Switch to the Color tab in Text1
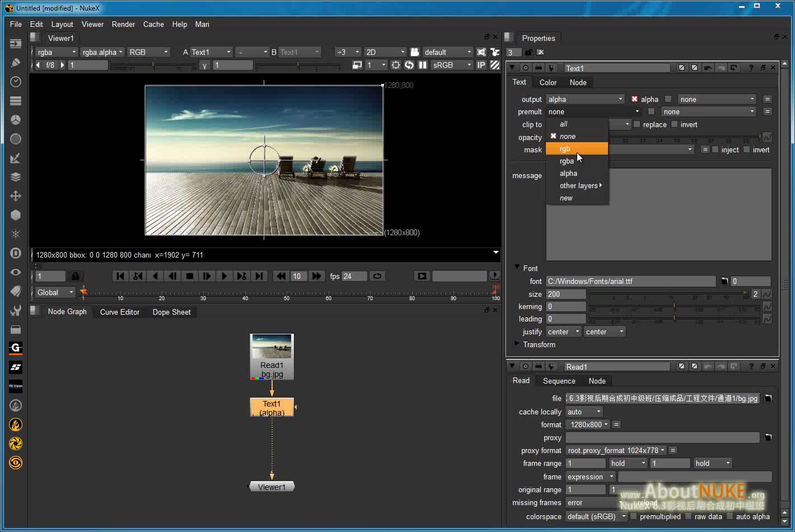The width and height of the screenshot is (795, 532). click(548, 82)
